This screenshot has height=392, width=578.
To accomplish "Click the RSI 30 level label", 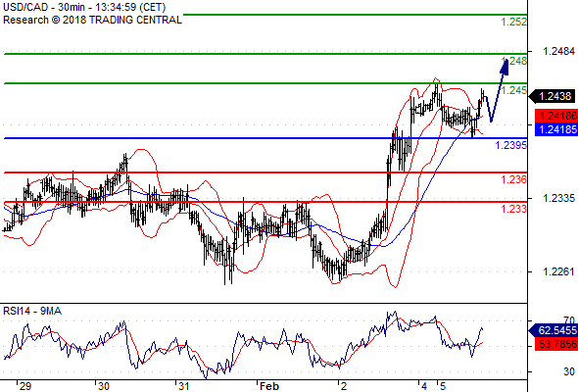I will [x=569, y=371].
